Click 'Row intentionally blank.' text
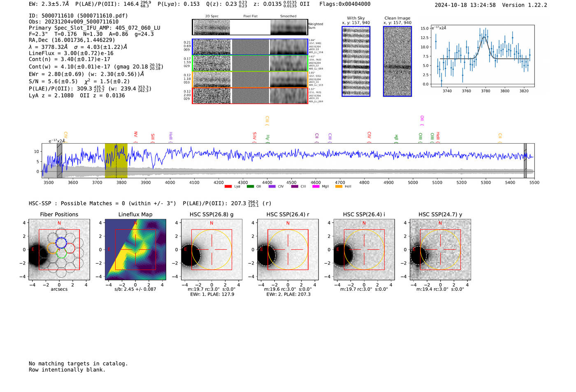 [x=67, y=369]
